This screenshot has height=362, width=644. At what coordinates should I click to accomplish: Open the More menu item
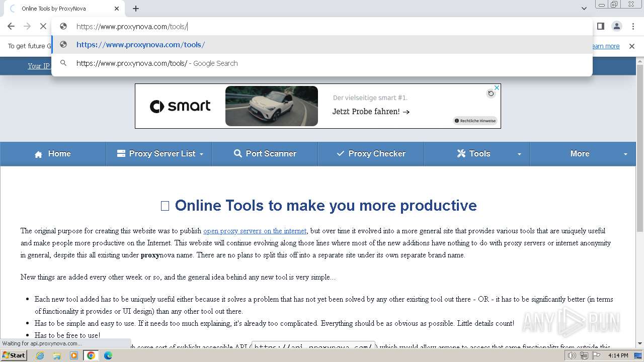pyautogui.click(x=580, y=154)
